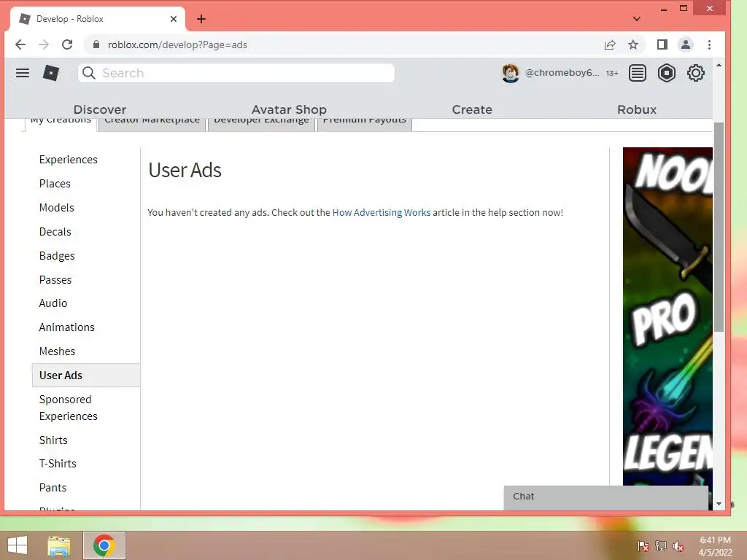Open a new browser tab with plus

(x=201, y=19)
